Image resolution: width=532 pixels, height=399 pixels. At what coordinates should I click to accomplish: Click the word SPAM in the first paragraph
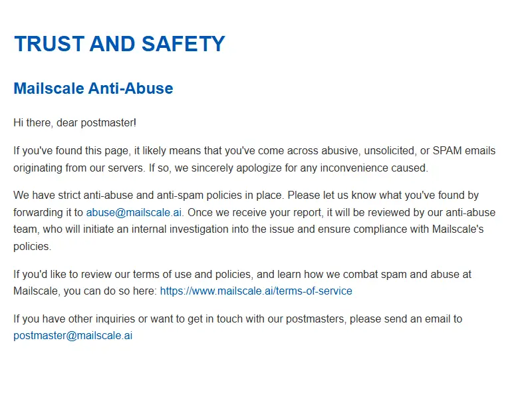pos(447,151)
